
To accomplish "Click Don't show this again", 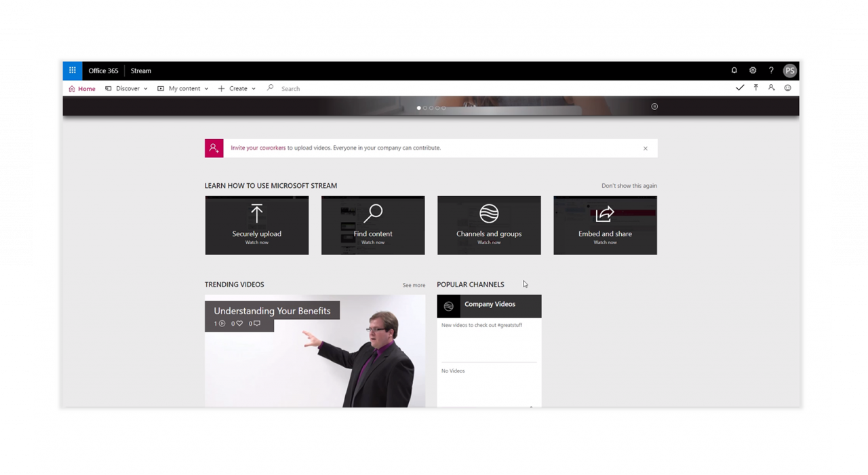I will [x=629, y=186].
